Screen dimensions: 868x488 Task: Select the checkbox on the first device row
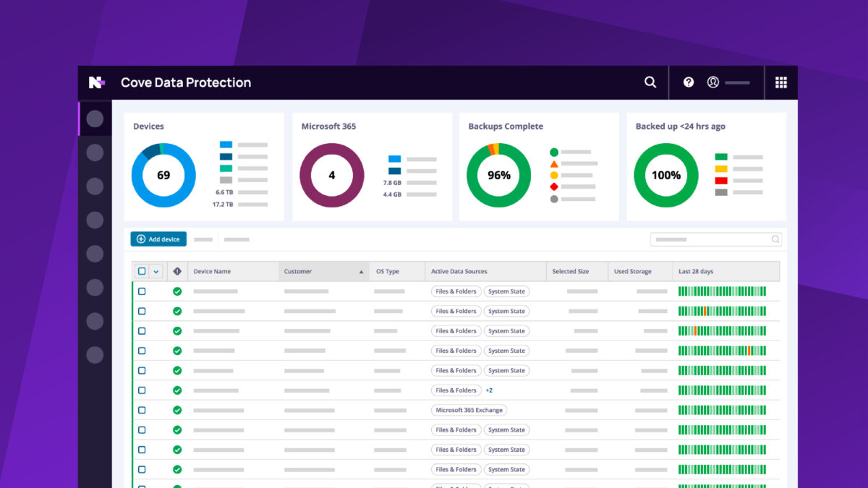click(142, 291)
